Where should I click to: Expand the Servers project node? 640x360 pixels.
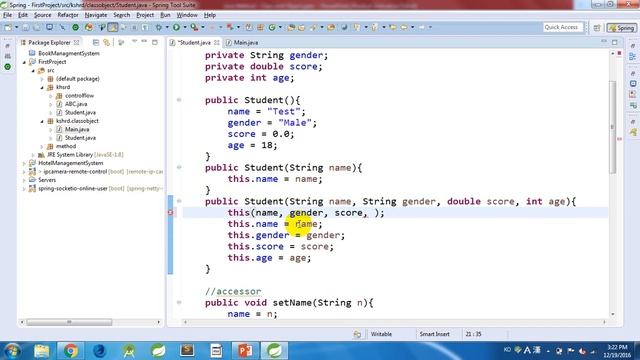(x=24, y=180)
